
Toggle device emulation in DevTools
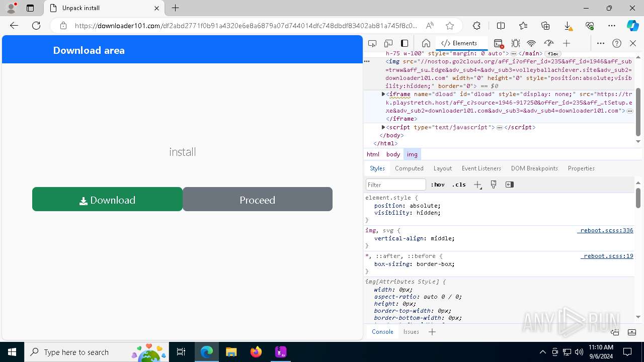388,43
